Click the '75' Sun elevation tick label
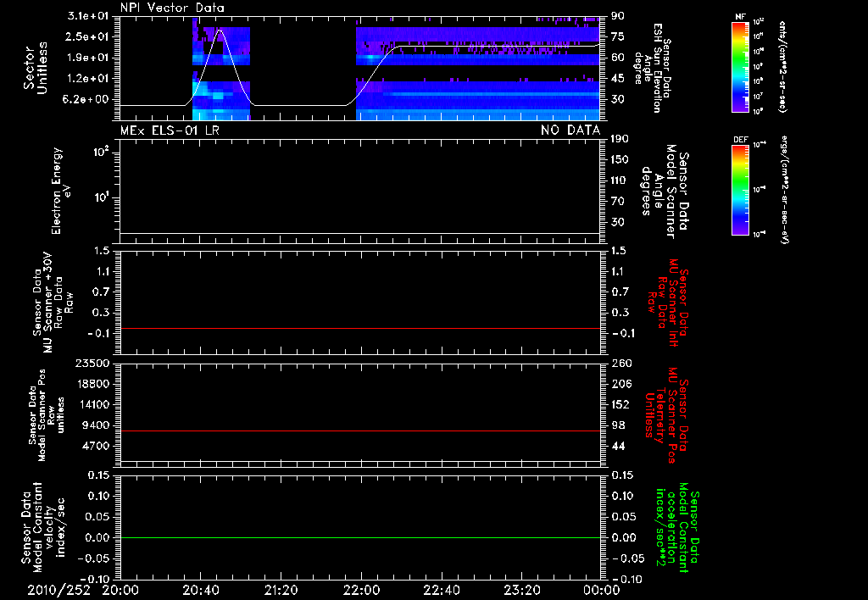 pyautogui.click(x=617, y=36)
